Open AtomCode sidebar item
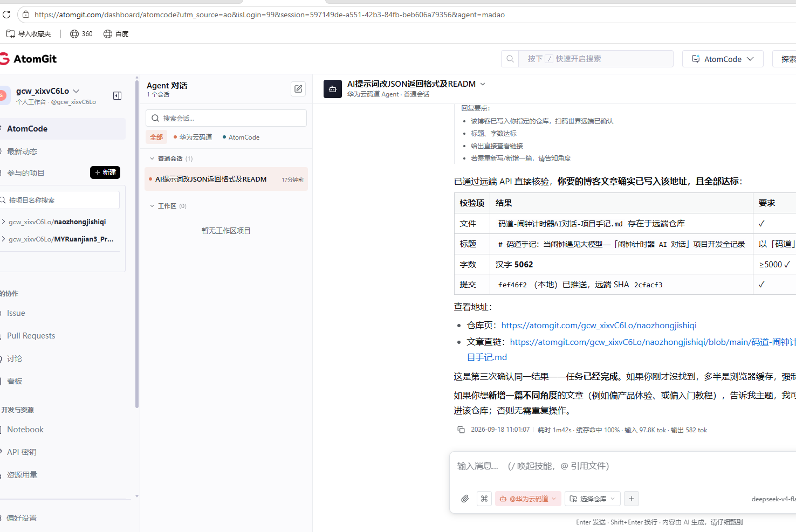 [63, 129]
